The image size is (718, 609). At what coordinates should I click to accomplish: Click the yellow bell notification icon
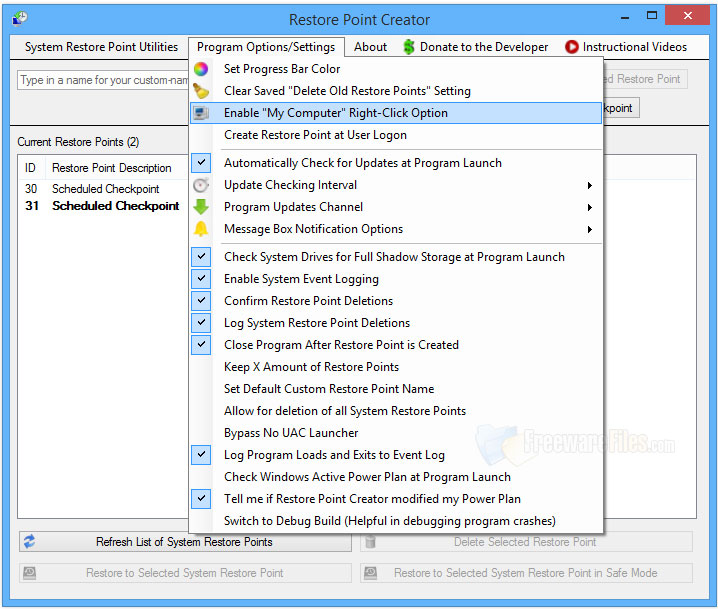pos(201,229)
